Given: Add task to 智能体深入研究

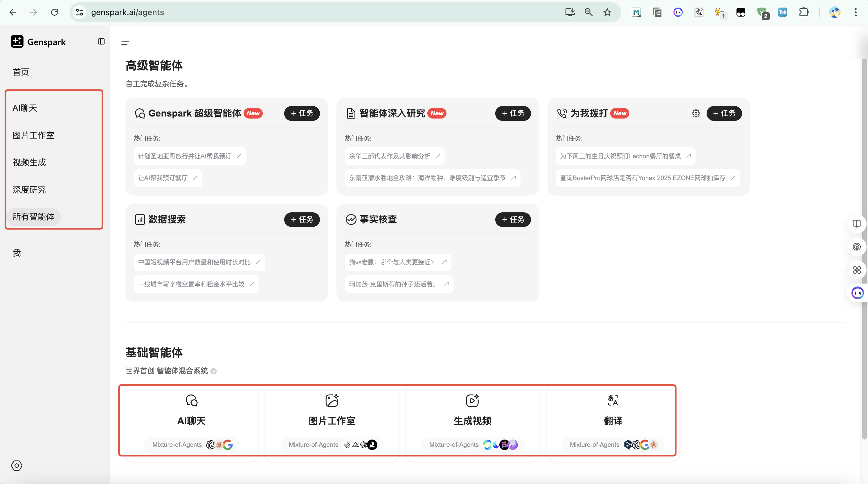Looking at the screenshot, I should tap(513, 113).
